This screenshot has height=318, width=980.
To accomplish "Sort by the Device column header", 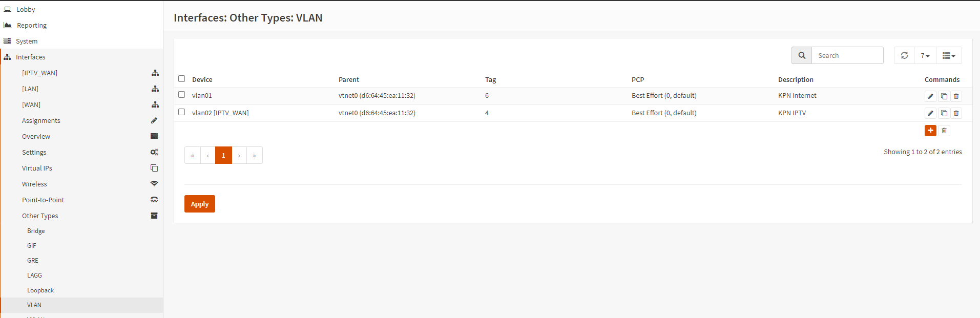I will [202, 79].
